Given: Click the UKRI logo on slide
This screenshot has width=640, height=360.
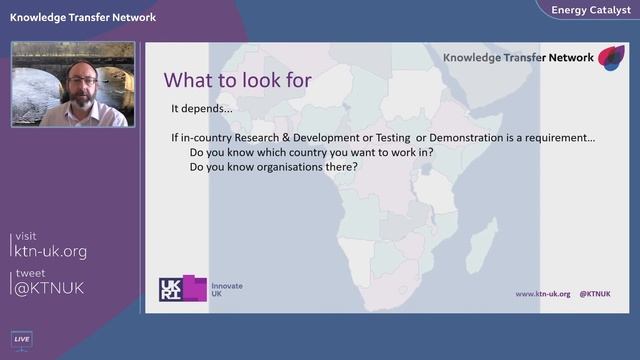Looking at the screenshot, I should (x=182, y=289).
